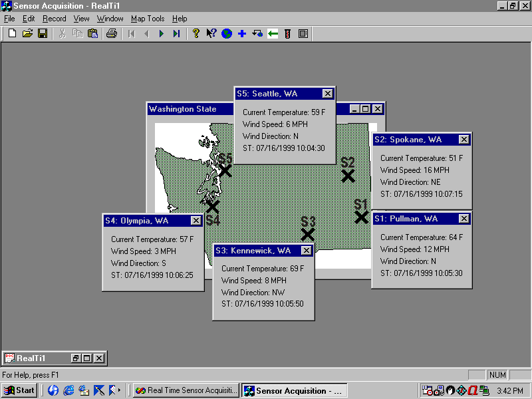Open the Map Tools menu
Viewport: 532px width, 399px height.
coord(147,19)
